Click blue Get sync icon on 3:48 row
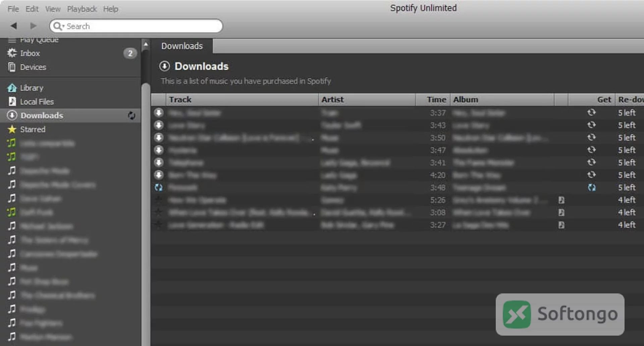Screen dimensions: 644x346 pos(592,188)
